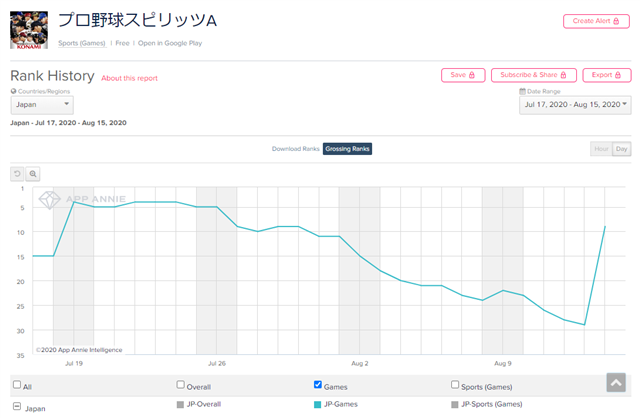Click the JP-Games teal legend swatch

coord(317,405)
